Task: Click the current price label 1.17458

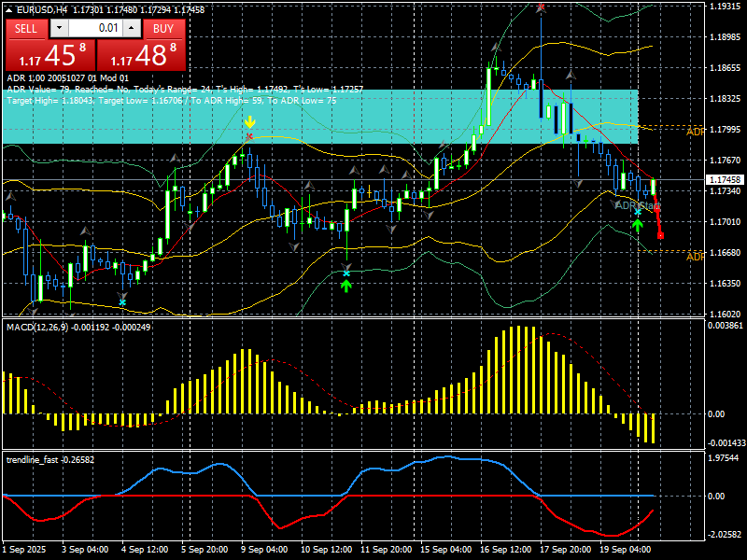Action: [x=726, y=179]
